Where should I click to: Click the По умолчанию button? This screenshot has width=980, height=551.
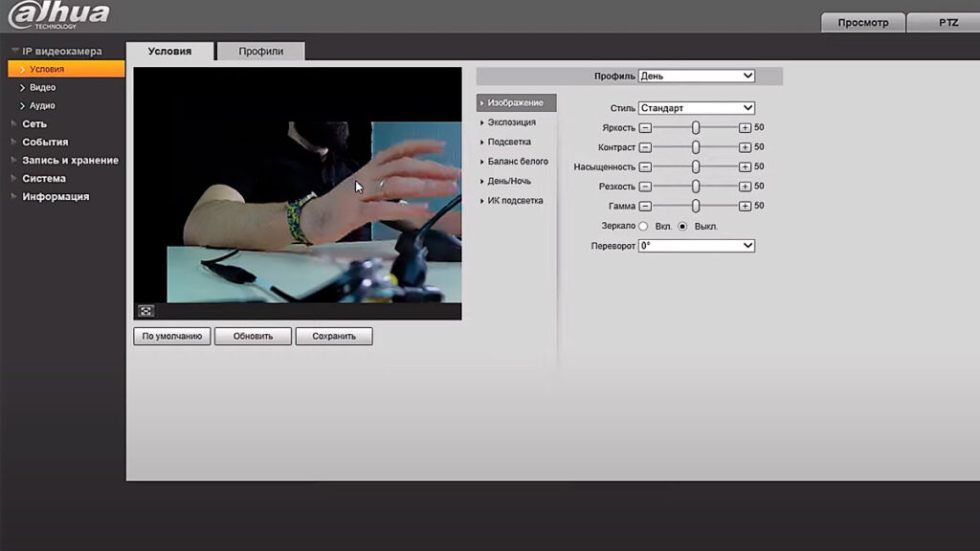click(x=172, y=336)
